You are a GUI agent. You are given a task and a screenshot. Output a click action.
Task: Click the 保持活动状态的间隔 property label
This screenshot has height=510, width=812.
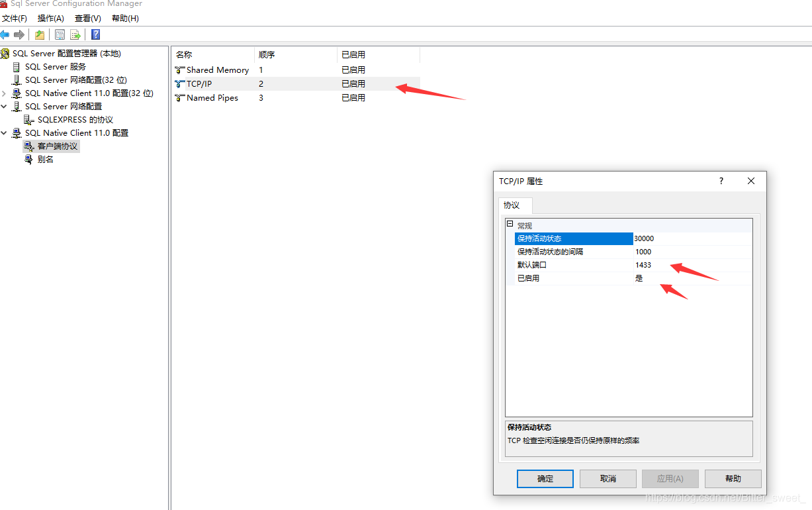click(x=574, y=252)
